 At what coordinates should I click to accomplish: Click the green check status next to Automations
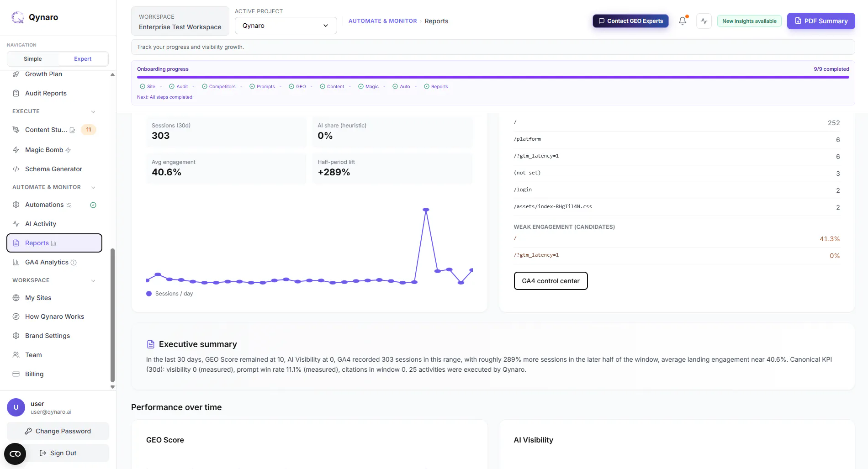93,205
